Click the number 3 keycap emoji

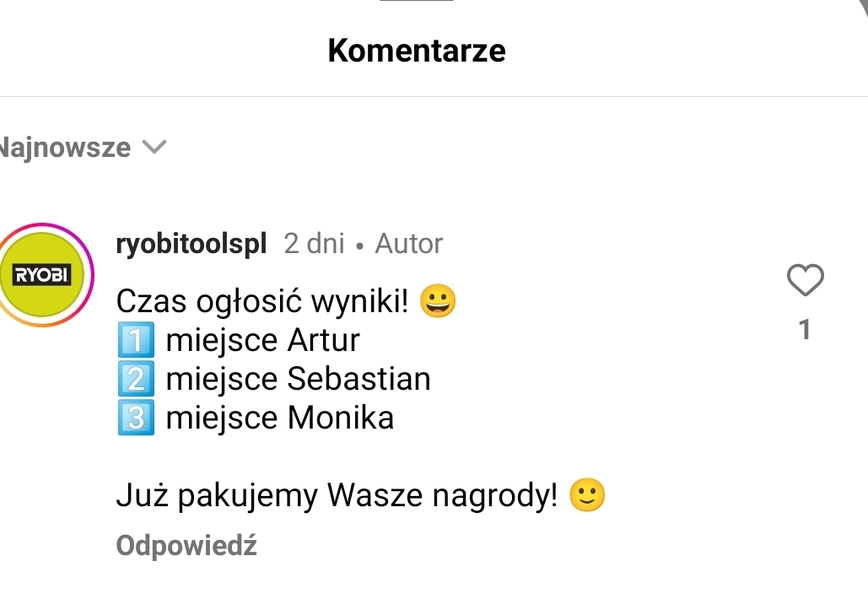136,418
